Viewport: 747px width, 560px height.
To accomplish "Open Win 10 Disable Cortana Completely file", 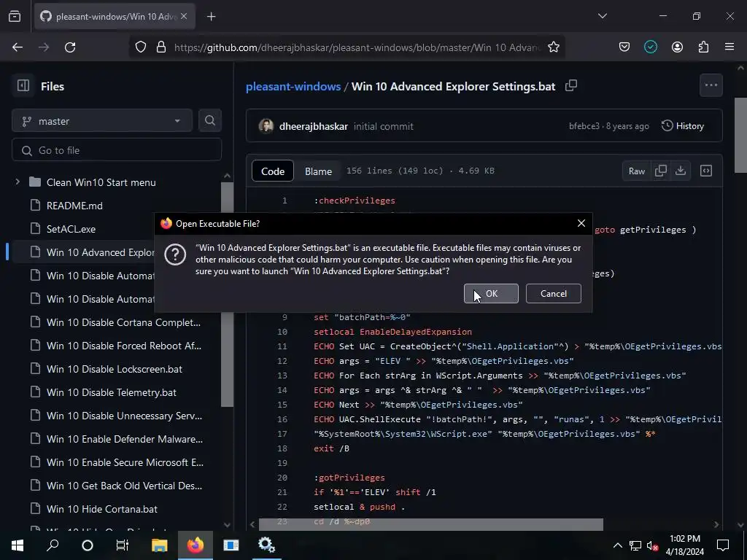I will (123, 322).
